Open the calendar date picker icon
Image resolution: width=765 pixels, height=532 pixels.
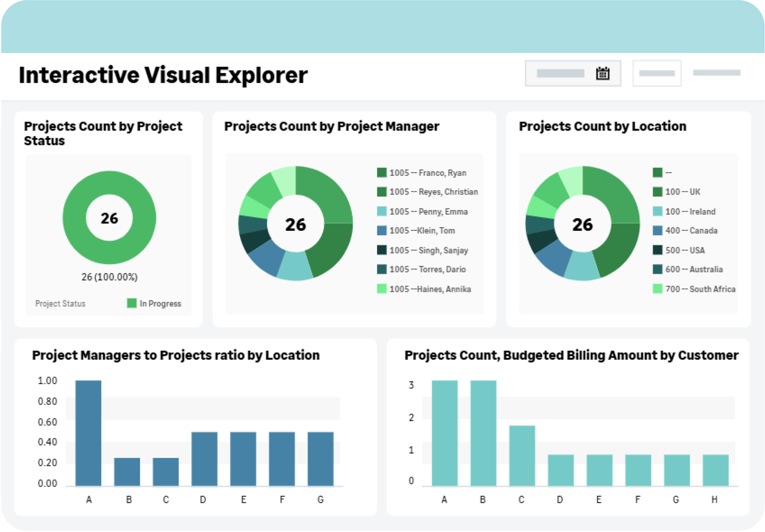coord(602,73)
